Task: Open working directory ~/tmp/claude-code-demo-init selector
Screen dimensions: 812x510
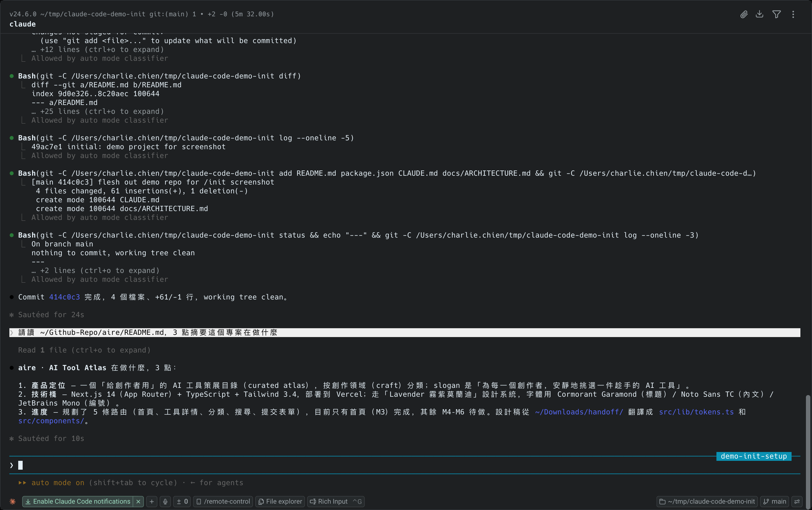Action: [707, 501]
